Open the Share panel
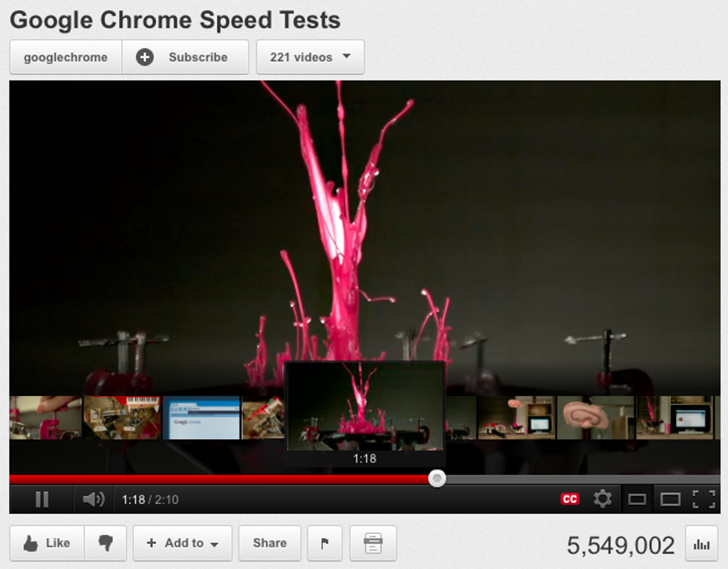Image resolution: width=728 pixels, height=569 pixels. pyautogui.click(x=270, y=543)
